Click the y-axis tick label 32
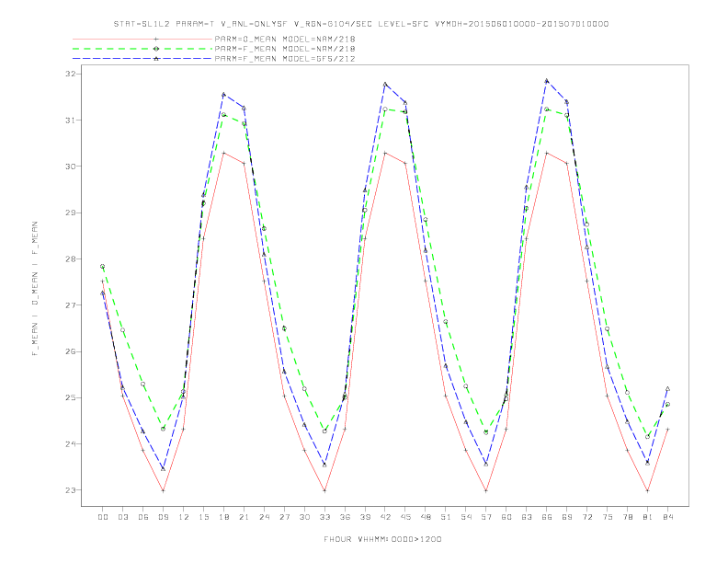Screen dimensions: 728x563 tap(72, 74)
